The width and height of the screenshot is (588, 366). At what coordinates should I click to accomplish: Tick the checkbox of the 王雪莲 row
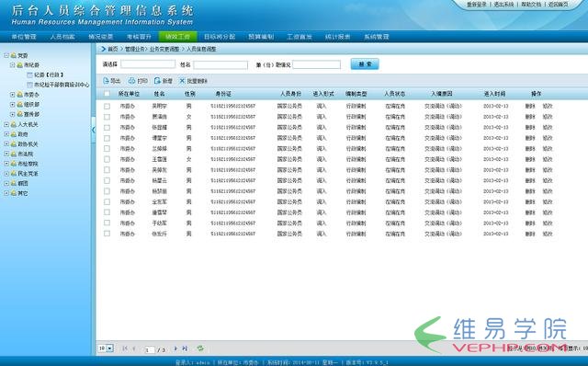pos(107,159)
